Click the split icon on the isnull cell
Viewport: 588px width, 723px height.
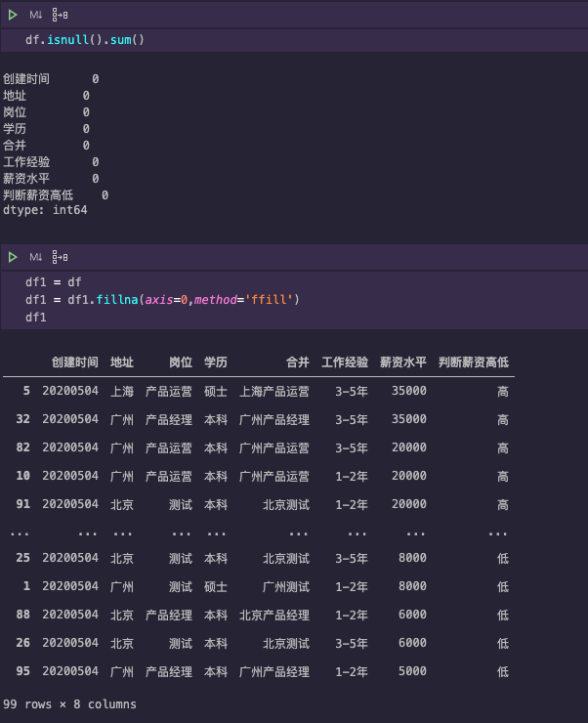coord(61,15)
